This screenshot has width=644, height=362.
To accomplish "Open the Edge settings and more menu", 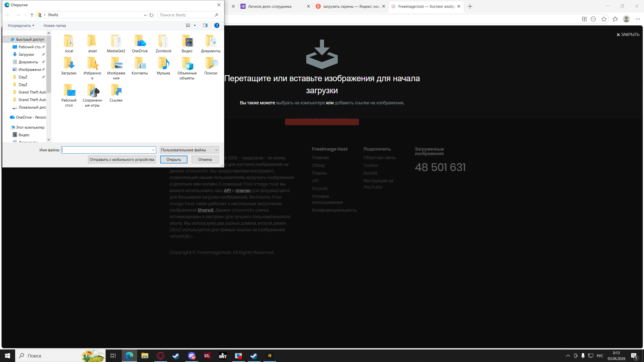I will point(638,19).
